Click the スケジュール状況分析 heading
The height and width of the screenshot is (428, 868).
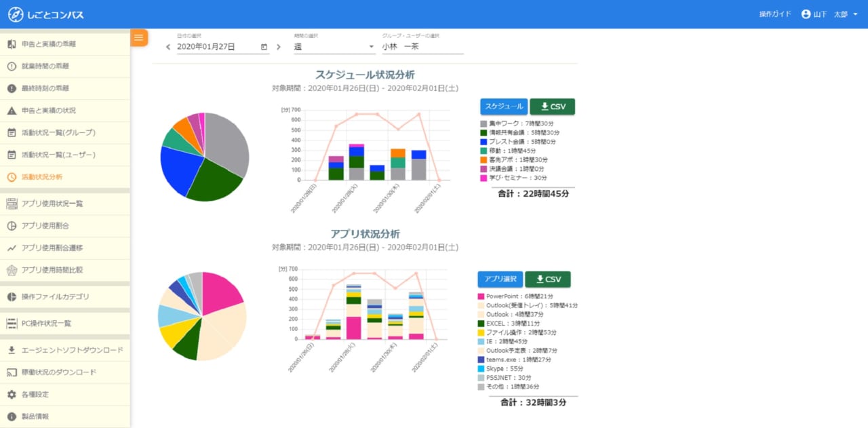[x=365, y=75]
